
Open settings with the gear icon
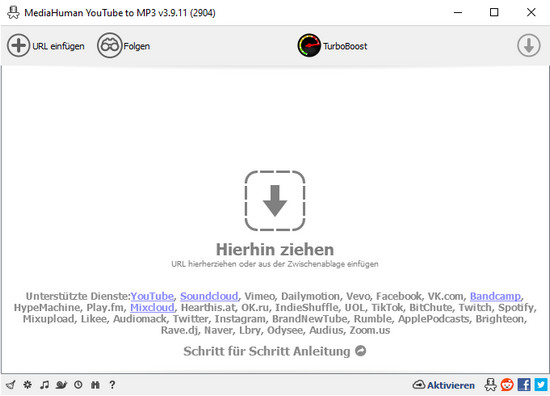pos(27,385)
